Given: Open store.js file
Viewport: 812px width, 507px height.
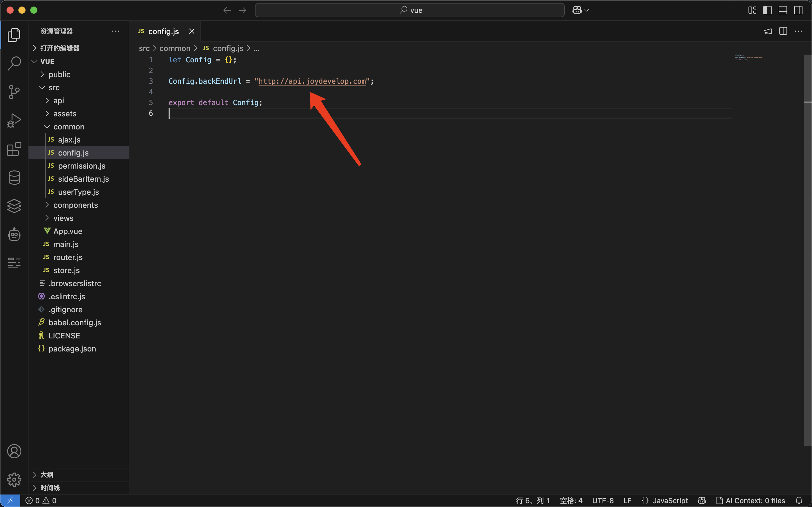Looking at the screenshot, I should pos(79,270).
